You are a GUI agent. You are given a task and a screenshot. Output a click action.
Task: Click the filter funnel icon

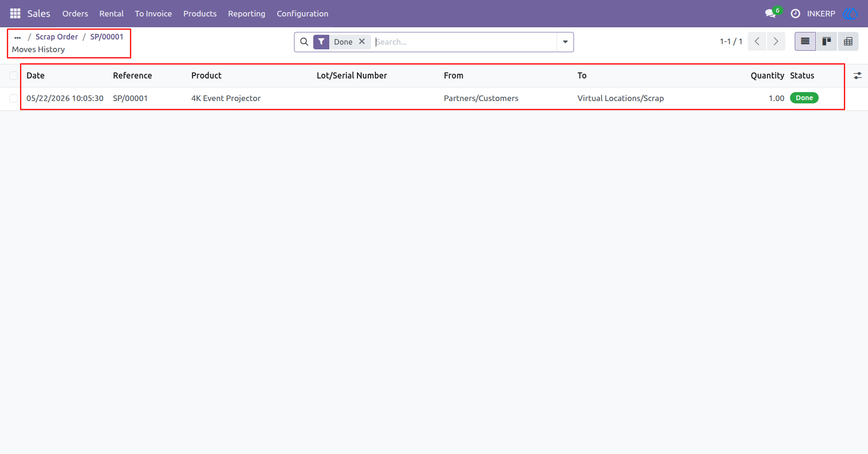[x=321, y=42]
